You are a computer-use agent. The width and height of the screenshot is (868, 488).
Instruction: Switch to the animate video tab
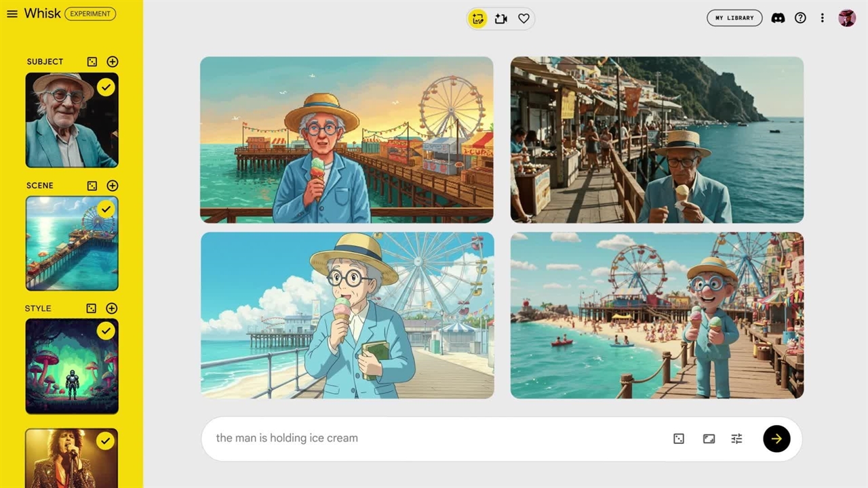[x=501, y=19]
